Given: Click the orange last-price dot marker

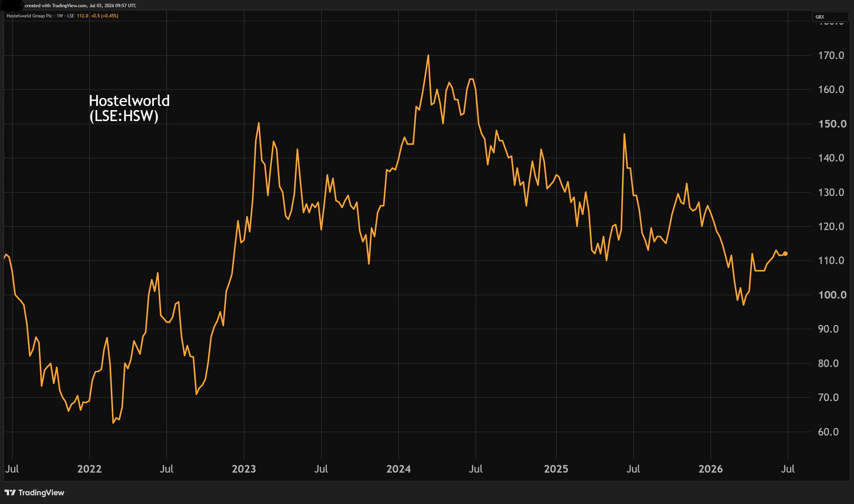Looking at the screenshot, I should pos(785,254).
